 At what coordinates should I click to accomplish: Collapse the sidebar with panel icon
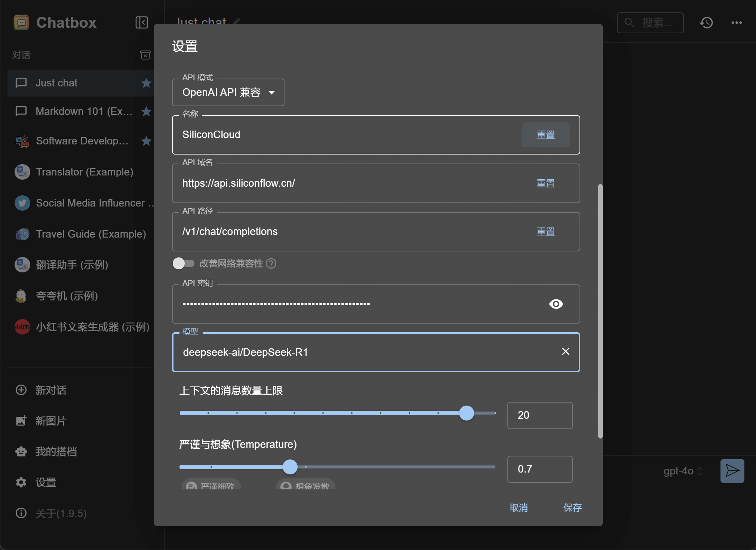[x=142, y=22]
